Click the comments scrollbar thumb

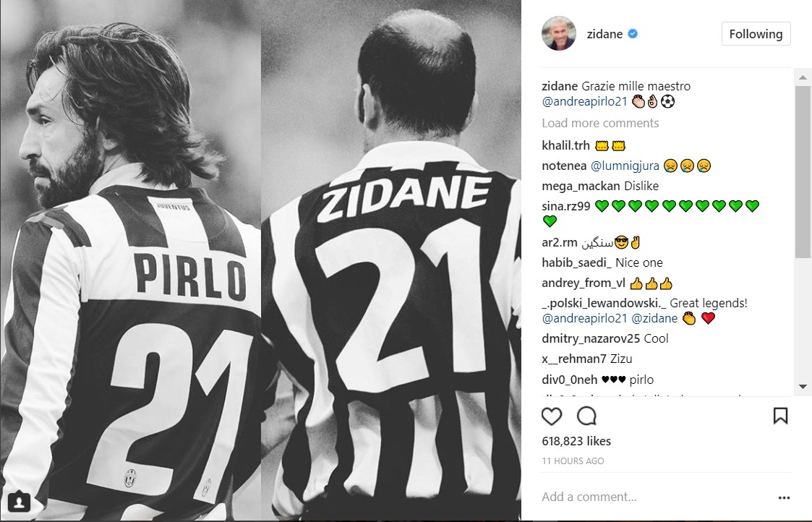(803, 171)
